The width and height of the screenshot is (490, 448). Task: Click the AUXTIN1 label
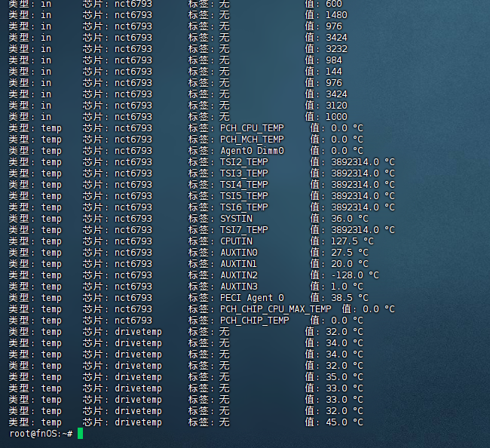(x=239, y=264)
